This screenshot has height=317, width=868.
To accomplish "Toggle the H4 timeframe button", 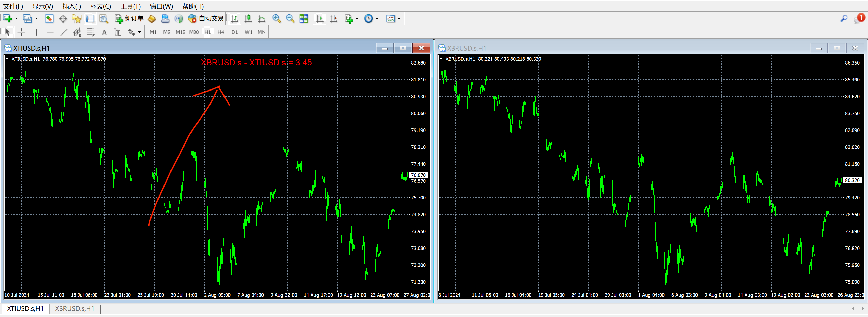I will coord(221,32).
